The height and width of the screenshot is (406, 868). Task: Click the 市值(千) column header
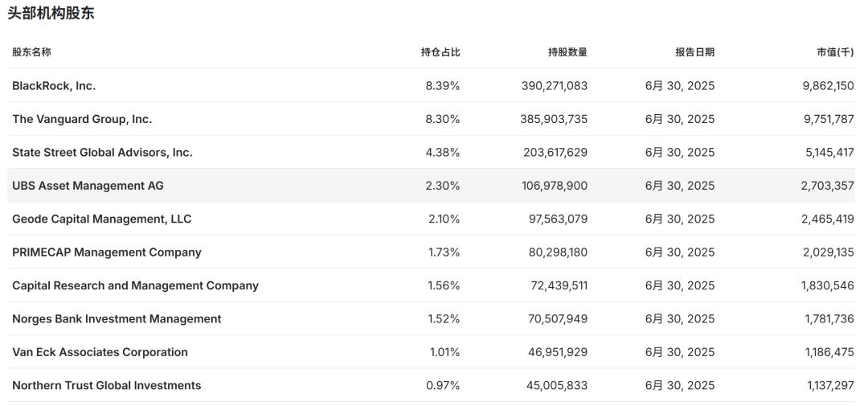click(x=835, y=52)
